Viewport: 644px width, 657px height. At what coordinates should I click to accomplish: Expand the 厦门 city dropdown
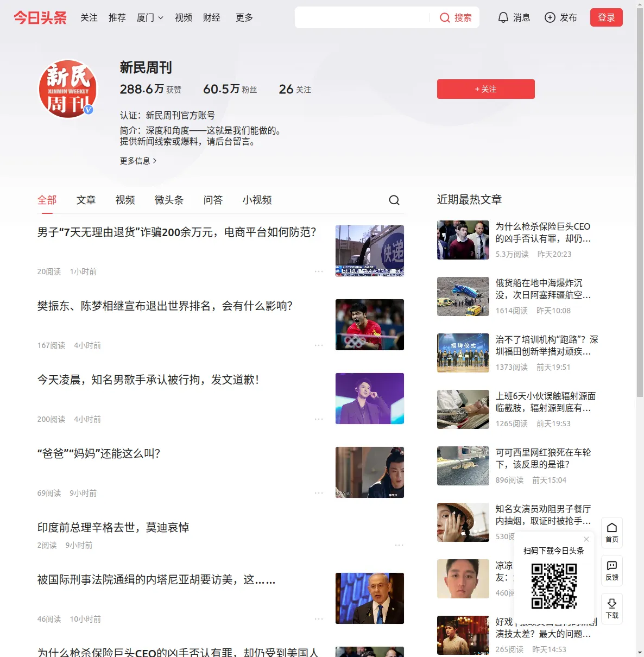150,18
